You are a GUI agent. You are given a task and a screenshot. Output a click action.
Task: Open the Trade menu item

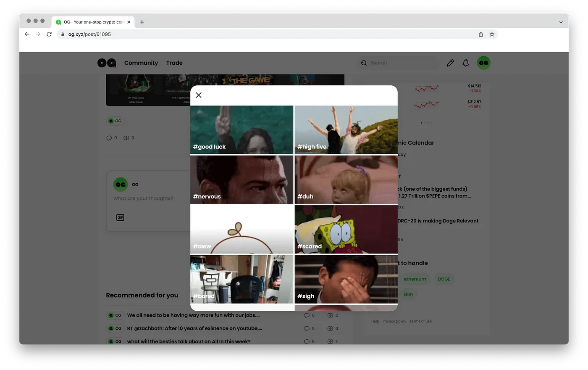click(174, 63)
